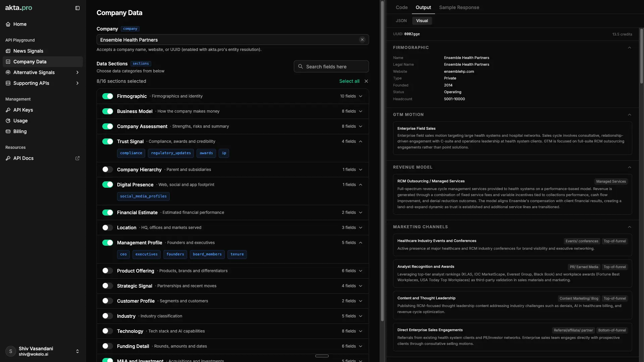Click the output panel vertical scrollbar

pyautogui.click(x=641, y=56)
